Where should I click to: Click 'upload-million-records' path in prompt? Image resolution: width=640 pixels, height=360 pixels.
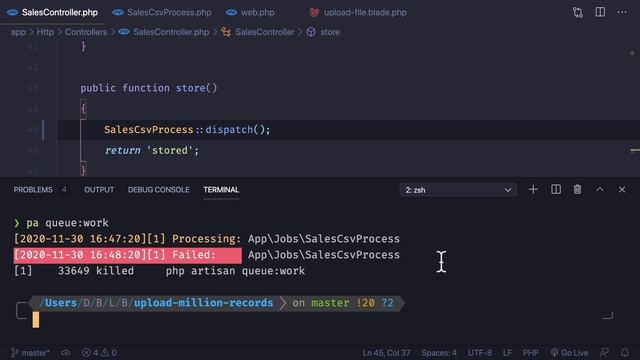[x=204, y=303]
